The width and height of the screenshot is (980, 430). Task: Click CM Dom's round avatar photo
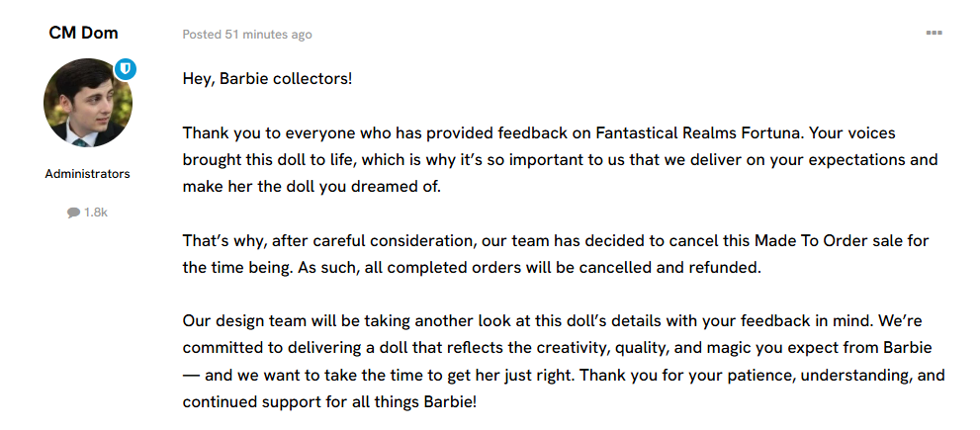click(87, 103)
